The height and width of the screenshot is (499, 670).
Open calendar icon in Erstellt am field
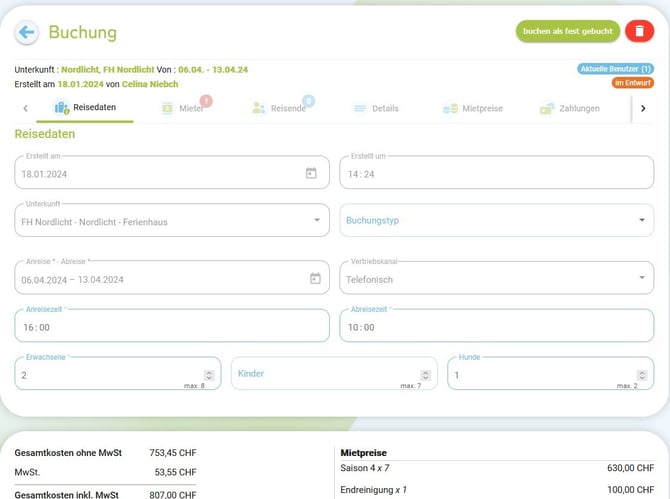click(311, 173)
